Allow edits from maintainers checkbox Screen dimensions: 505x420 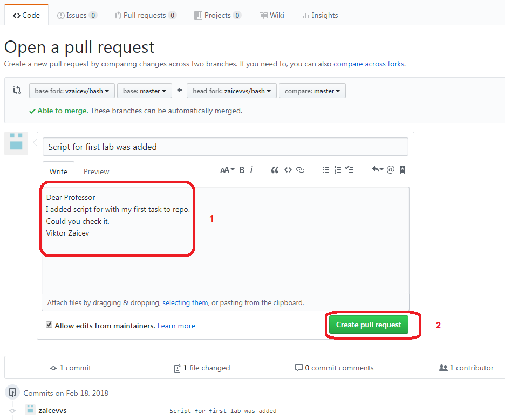[49, 325]
